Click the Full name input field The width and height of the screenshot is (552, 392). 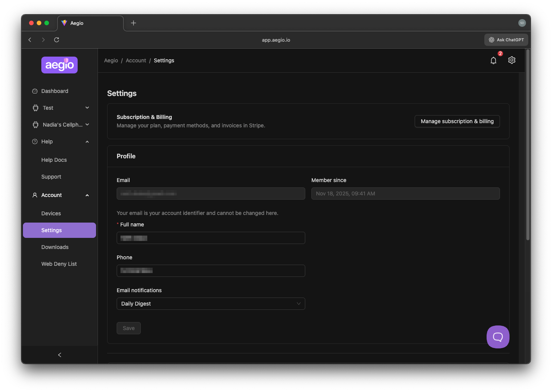point(211,238)
